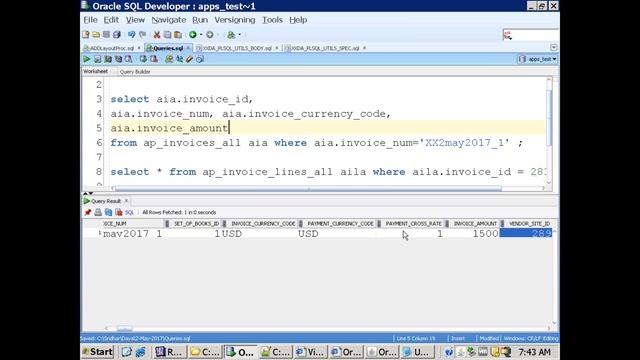Click the VENDOR_SITE_ID column header
Image resolution: width=640 pixels, height=360 pixels.
(x=529, y=224)
